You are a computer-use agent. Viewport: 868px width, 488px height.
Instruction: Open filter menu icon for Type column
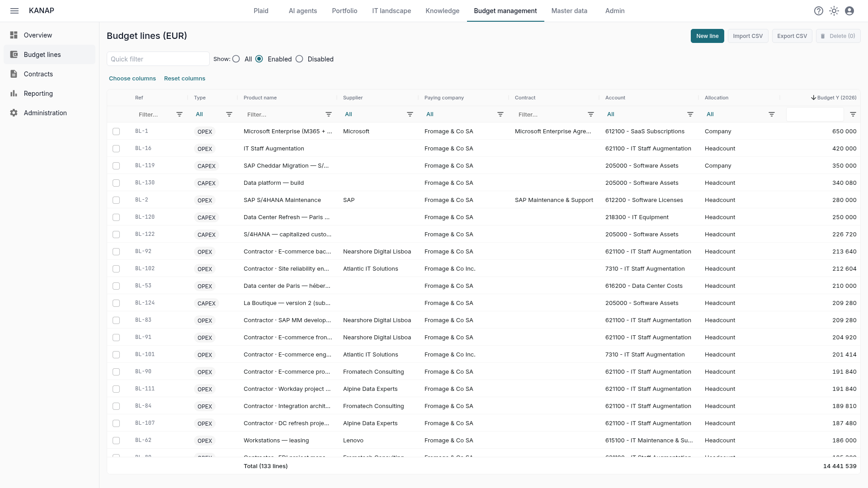pyautogui.click(x=229, y=114)
